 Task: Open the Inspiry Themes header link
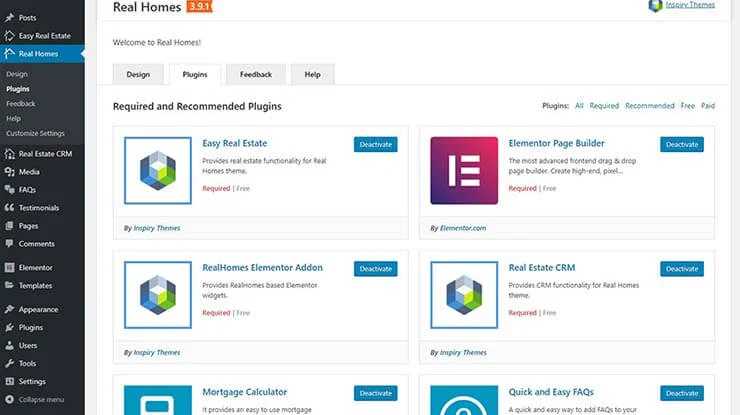[690, 5]
